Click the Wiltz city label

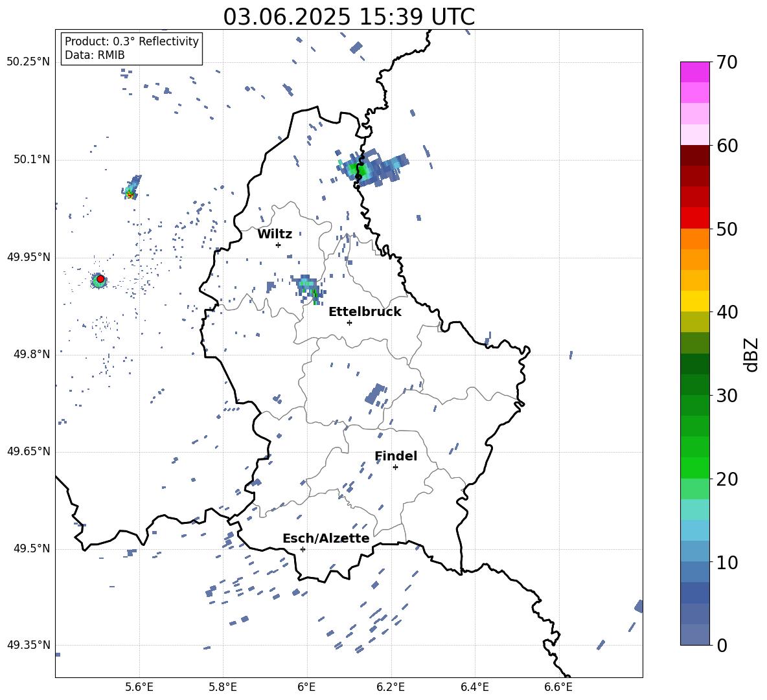pyautogui.click(x=275, y=234)
